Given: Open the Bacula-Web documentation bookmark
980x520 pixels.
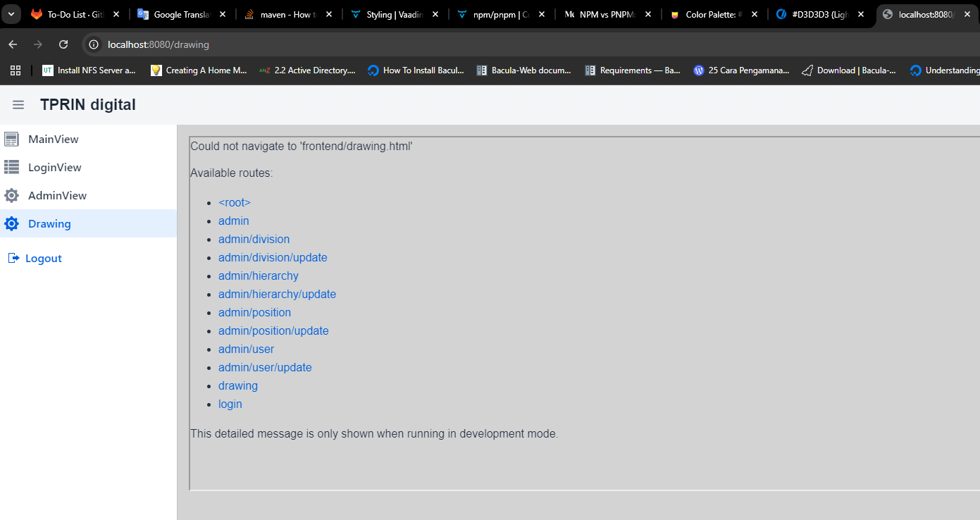Looking at the screenshot, I should coord(523,70).
